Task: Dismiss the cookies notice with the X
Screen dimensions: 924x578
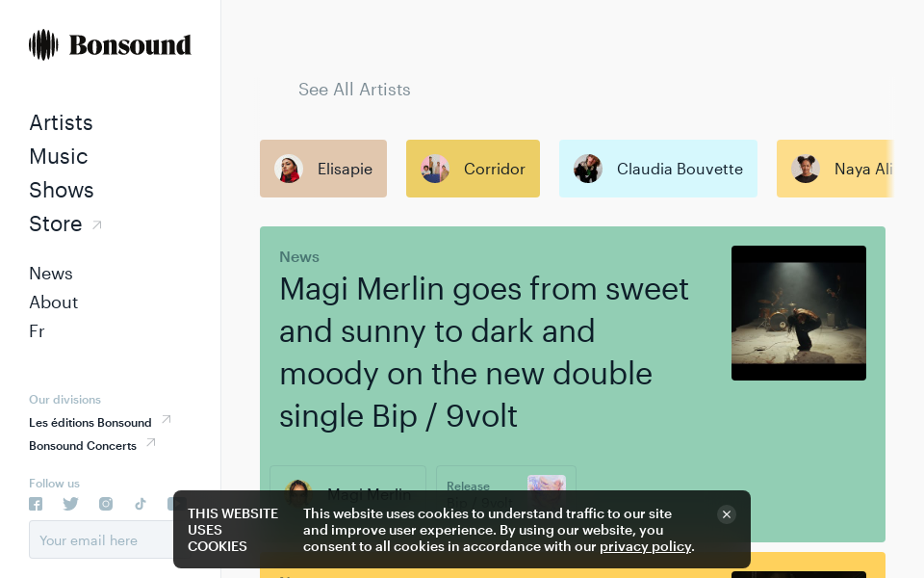Action: click(727, 514)
